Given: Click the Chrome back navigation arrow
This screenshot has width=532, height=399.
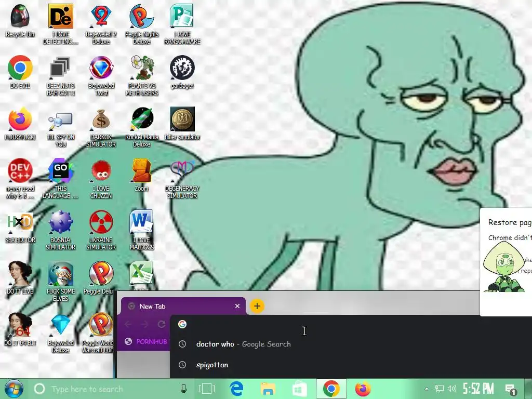Looking at the screenshot, I should [x=128, y=324].
